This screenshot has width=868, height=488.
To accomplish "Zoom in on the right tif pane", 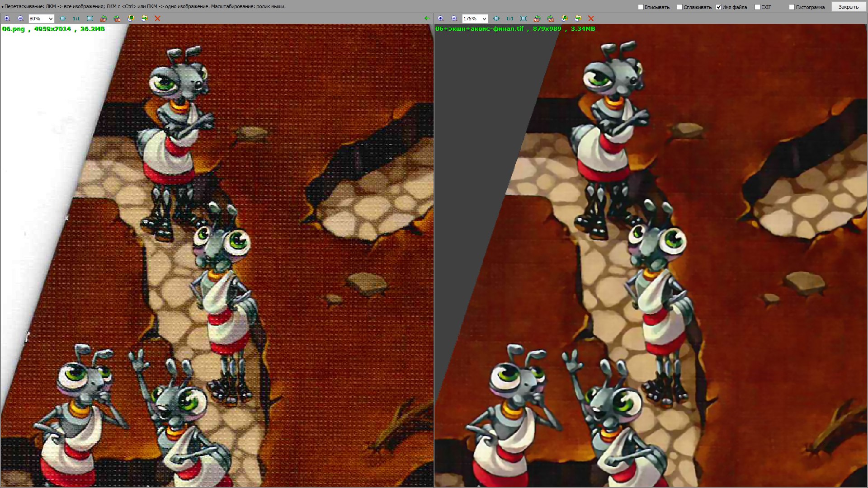I will [x=441, y=19].
